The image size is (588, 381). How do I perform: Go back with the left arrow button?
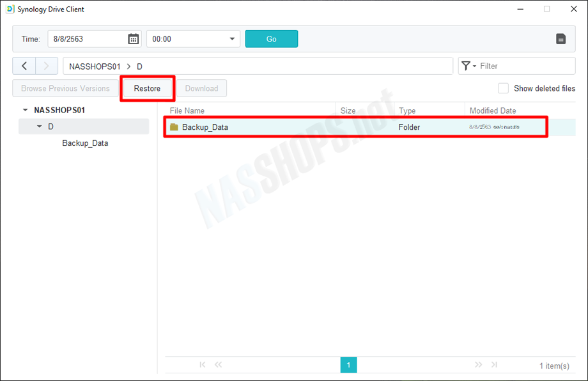click(24, 66)
